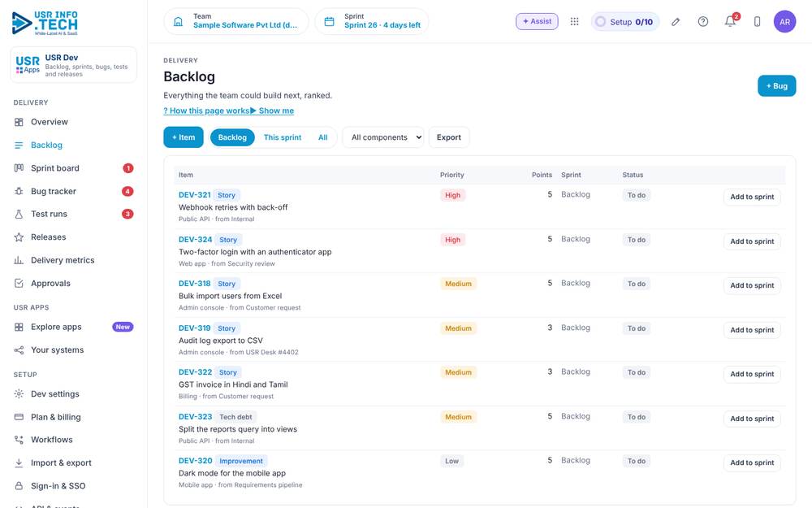Click the Assist button
The height and width of the screenshot is (508, 812).
[x=537, y=21]
